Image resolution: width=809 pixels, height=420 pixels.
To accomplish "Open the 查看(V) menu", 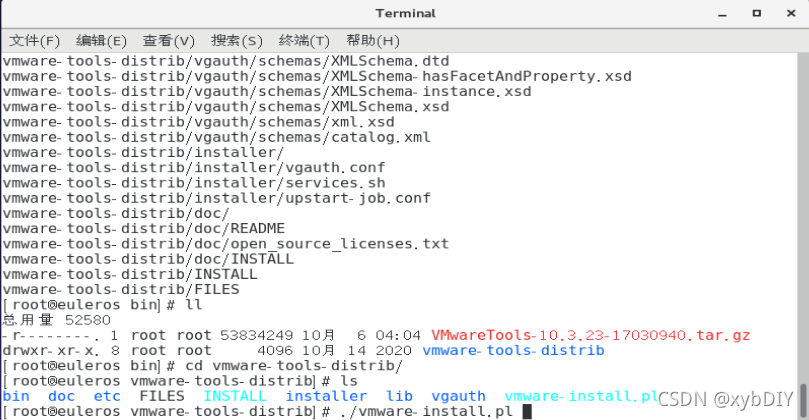I will 169,41.
